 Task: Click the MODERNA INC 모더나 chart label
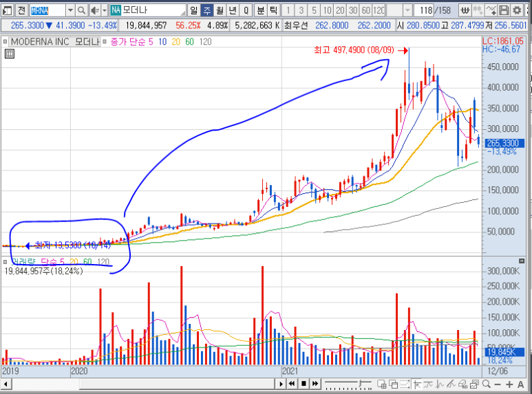click(54, 42)
